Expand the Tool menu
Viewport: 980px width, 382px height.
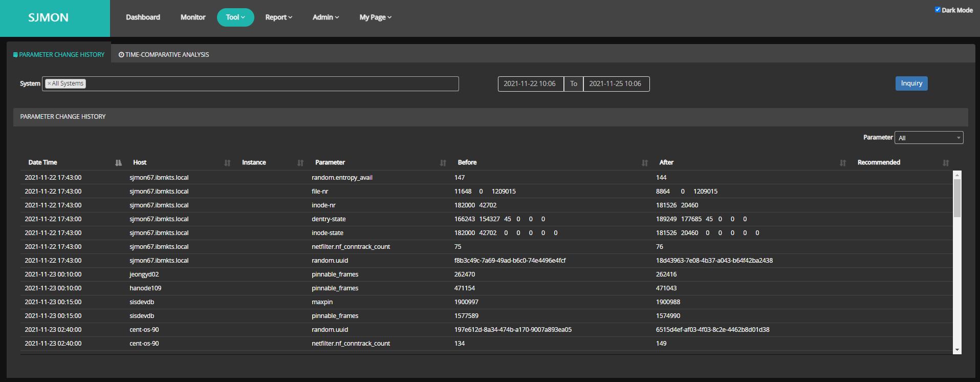pos(235,17)
